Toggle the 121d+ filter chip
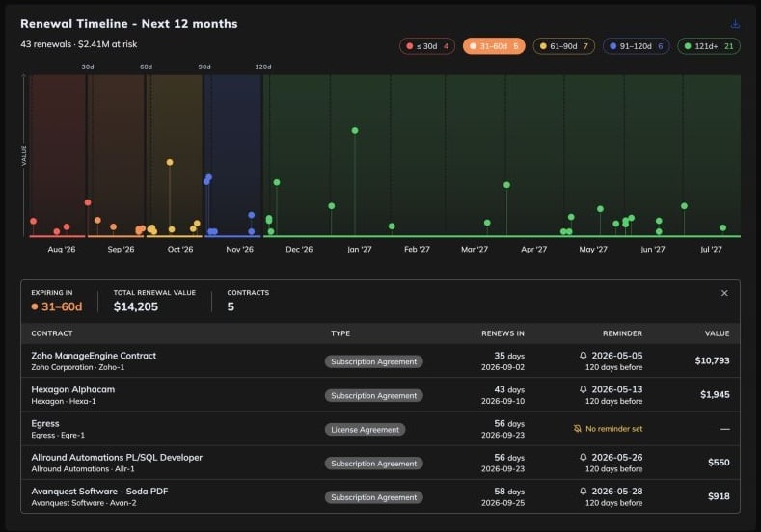 pyautogui.click(x=709, y=46)
